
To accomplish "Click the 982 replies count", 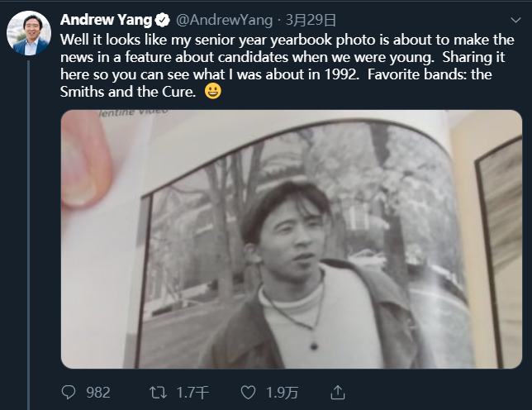I will (x=97, y=392).
